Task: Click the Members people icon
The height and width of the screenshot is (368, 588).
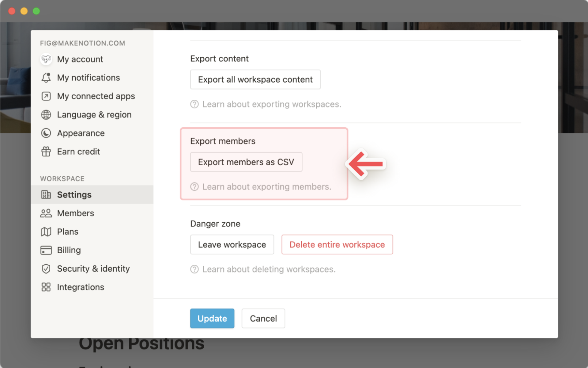Action: 45,213
